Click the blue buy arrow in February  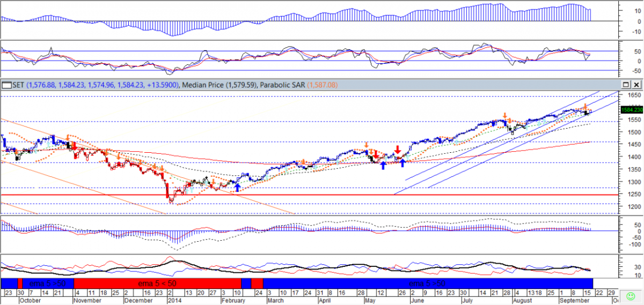237,188
